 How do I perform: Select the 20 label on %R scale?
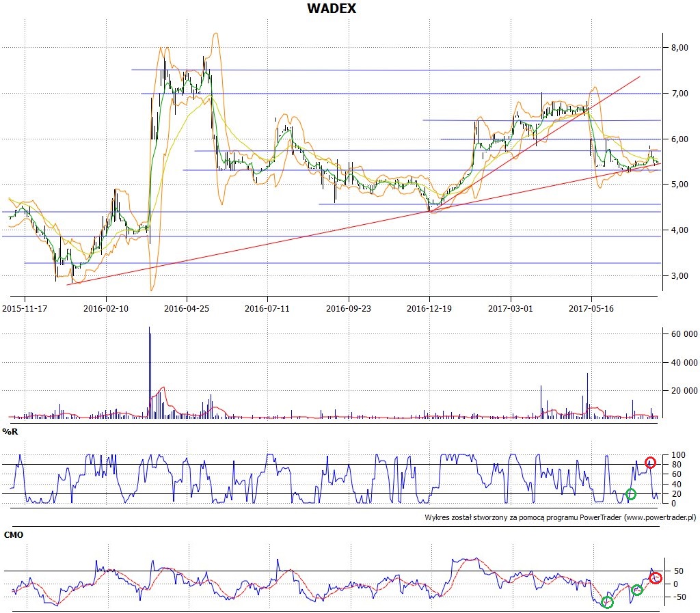[x=676, y=494]
